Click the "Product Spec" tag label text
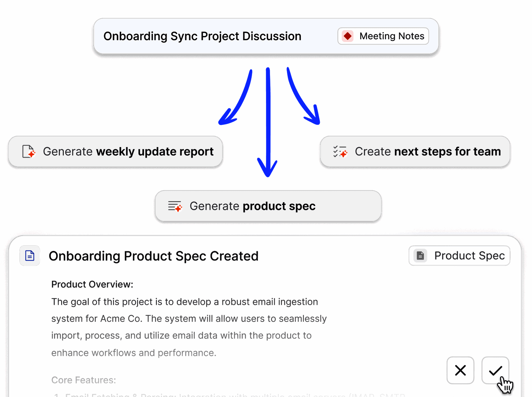The height and width of the screenshot is (397, 532). click(469, 256)
